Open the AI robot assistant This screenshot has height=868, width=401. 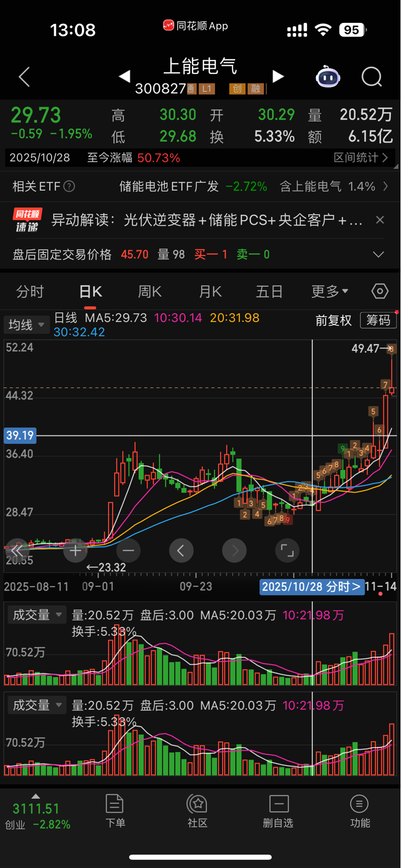pos(328,77)
